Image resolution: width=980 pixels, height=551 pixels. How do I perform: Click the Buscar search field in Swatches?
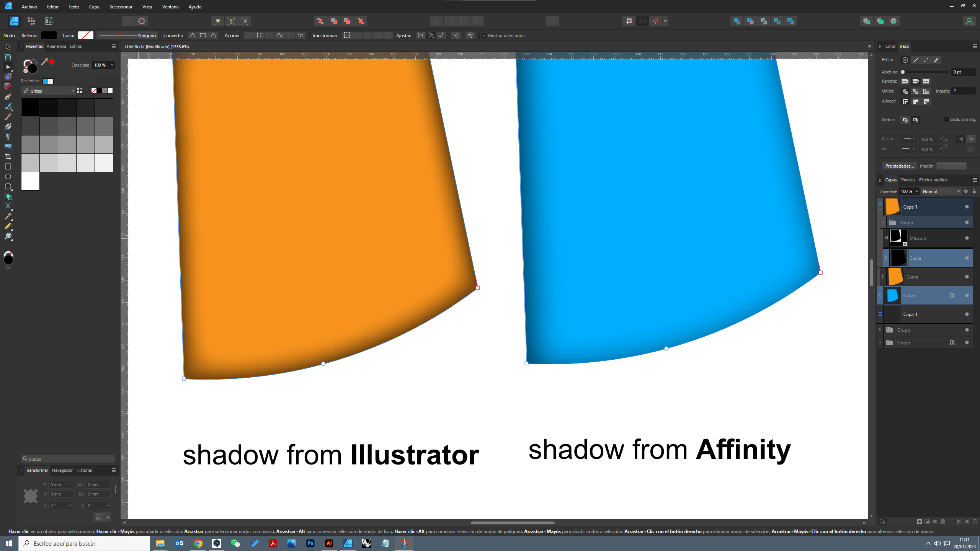[68, 459]
